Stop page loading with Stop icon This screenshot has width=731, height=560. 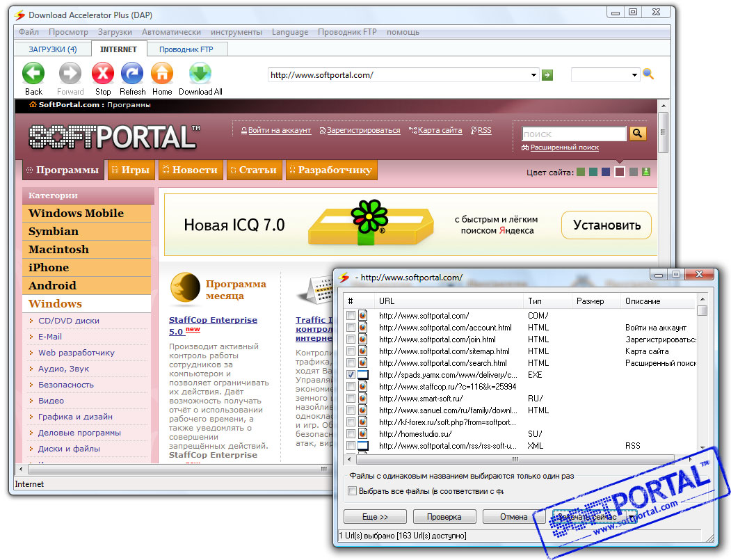click(x=102, y=74)
